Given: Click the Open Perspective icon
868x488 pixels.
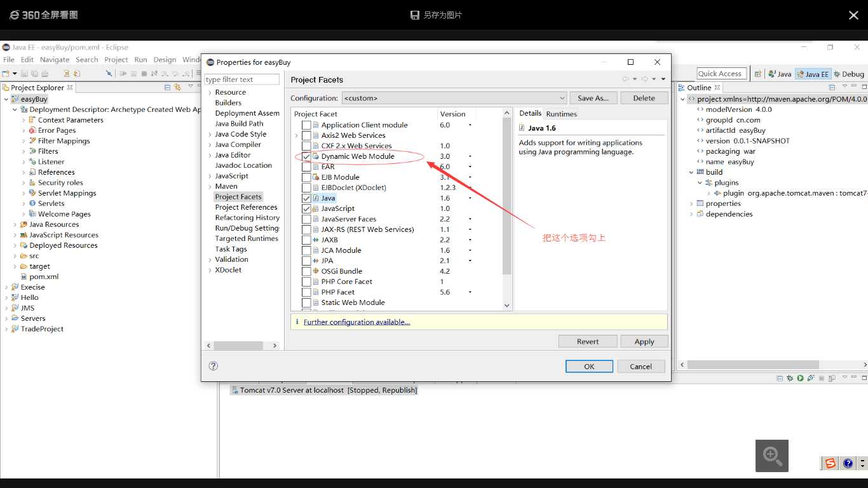Looking at the screenshot, I should pos(757,74).
